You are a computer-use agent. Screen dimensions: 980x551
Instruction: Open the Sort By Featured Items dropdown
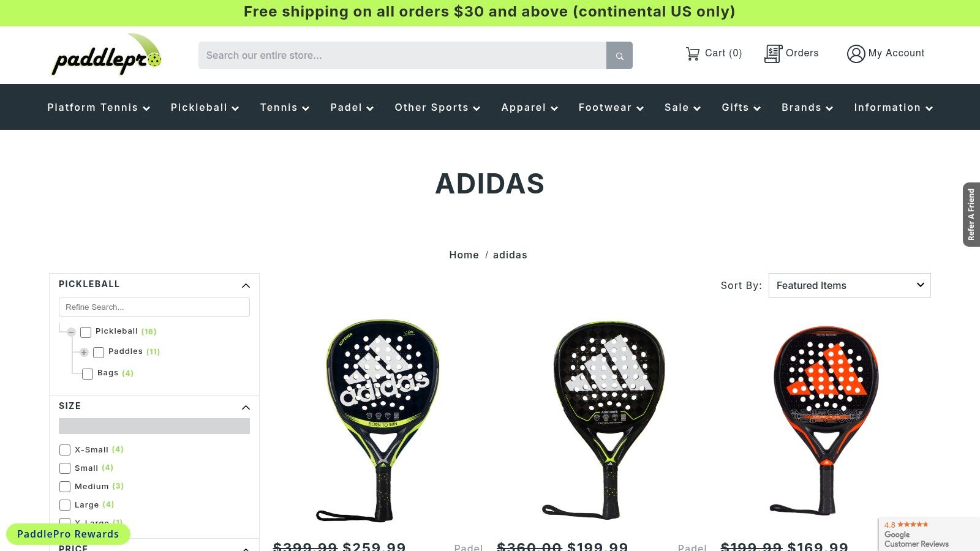(850, 285)
